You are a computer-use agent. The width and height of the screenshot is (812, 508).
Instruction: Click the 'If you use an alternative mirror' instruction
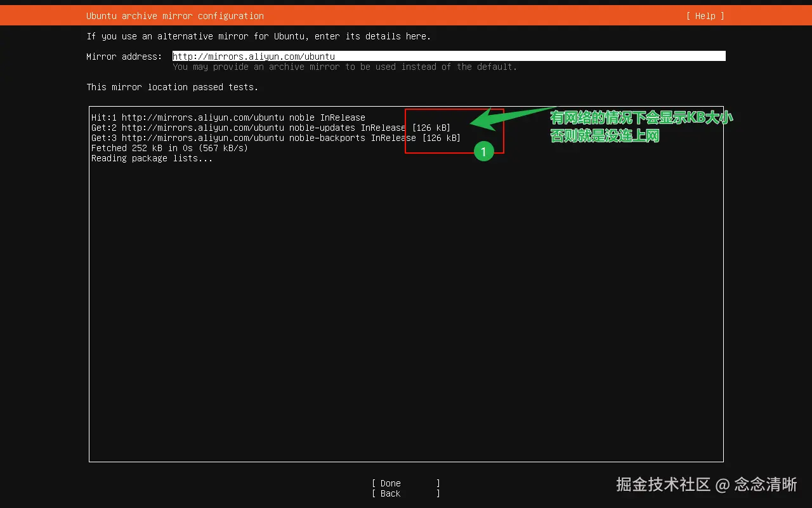tap(259, 36)
